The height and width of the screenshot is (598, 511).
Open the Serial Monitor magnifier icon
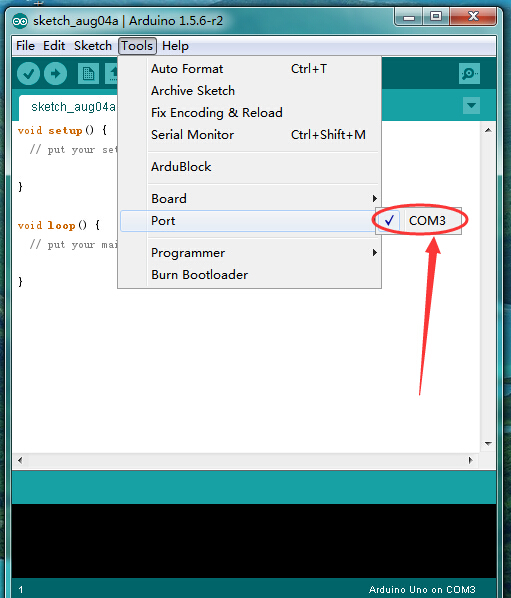pyautogui.click(x=469, y=73)
